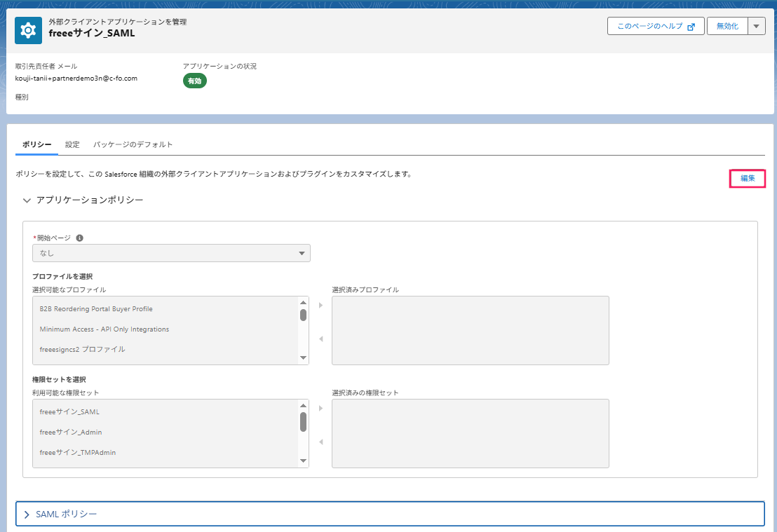Click the 編集 button
The width and height of the screenshot is (777, 532).
coord(748,178)
